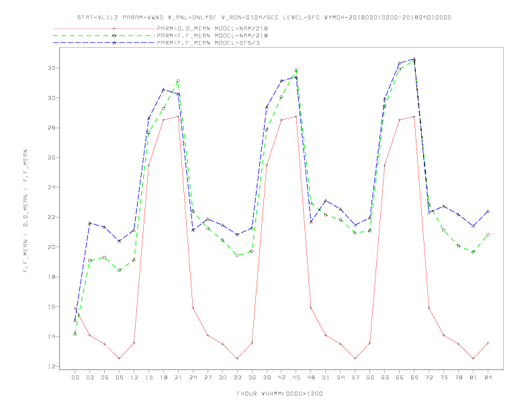
Task: Click x-axis forecast hour 21
Action: click(179, 377)
